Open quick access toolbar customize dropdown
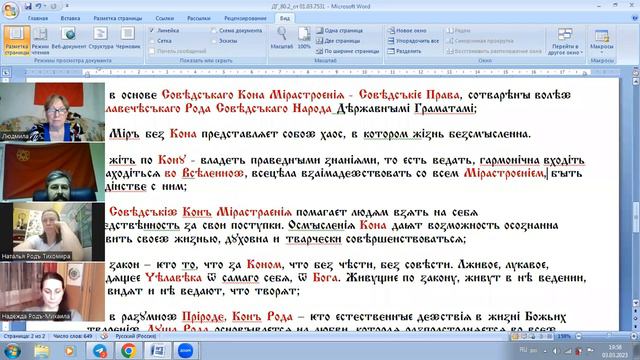Viewport: 640px width, 360px height. tap(67, 6)
